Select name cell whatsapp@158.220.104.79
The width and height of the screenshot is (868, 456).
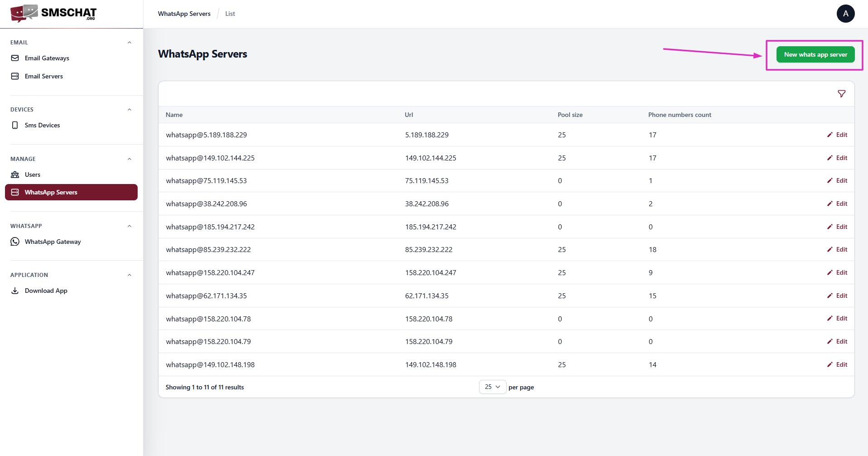[x=208, y=341]
